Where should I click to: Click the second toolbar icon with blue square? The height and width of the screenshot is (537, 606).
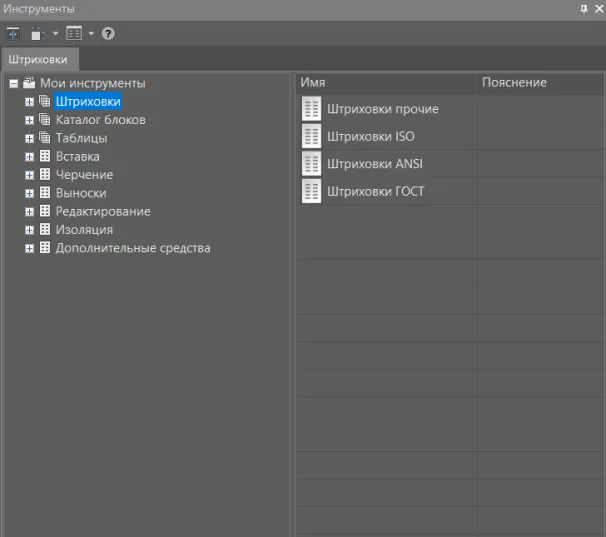coord(39,34)
